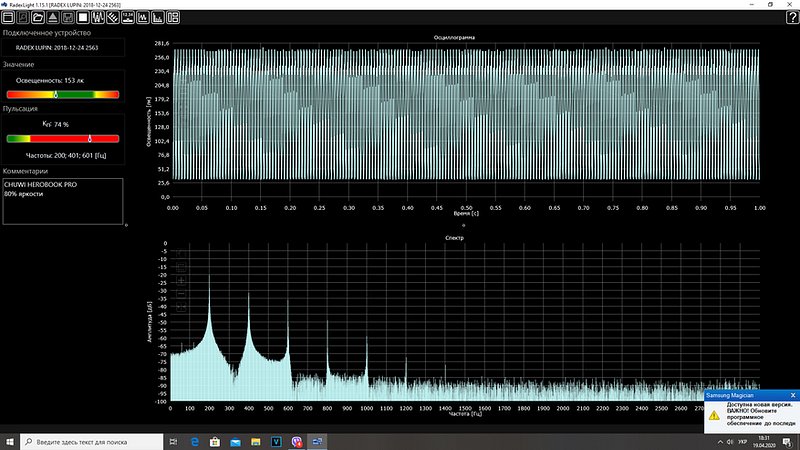Click the white stop measurement square
The image size is (800, 450).
pyautogui.click(x=83, y=17)
